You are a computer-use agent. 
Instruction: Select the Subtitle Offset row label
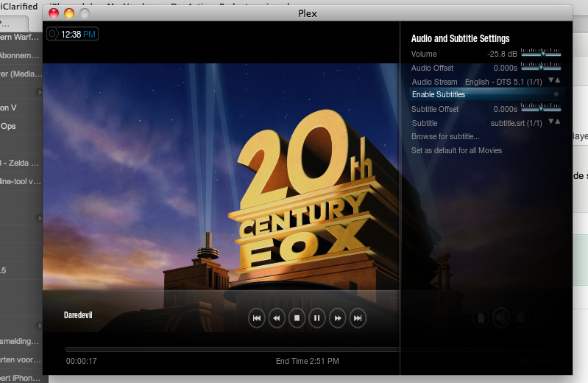coord(435,109)
